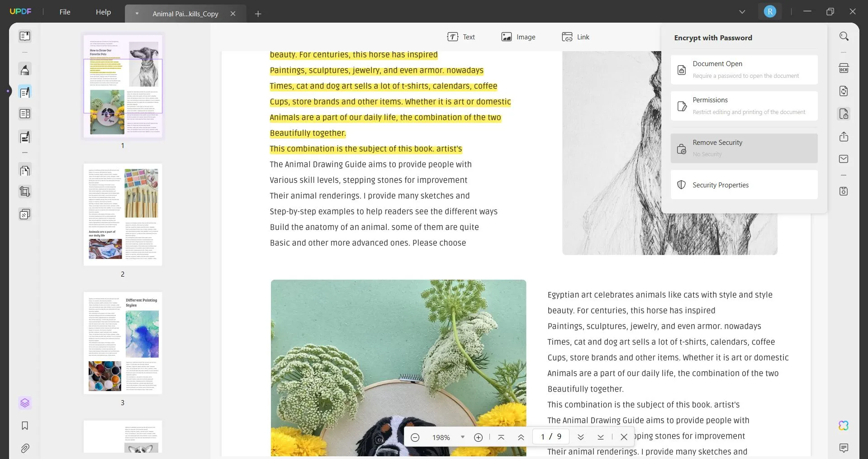This screenshot has width=868, height=459.
Task: Click highlighted line 'Beautifully together.'
Action: click(308, 133)
